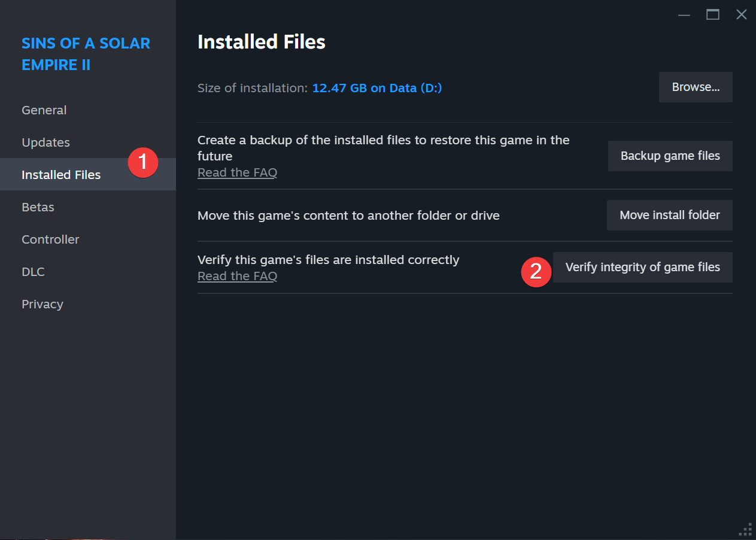Click the Browse... button

pyautogui.click(x=696, y=87)
